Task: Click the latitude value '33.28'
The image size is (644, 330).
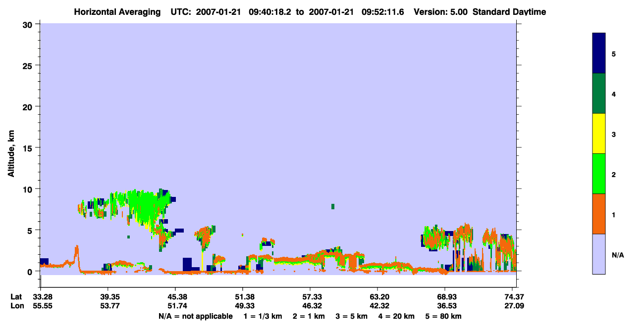Action: pos(43,297)
